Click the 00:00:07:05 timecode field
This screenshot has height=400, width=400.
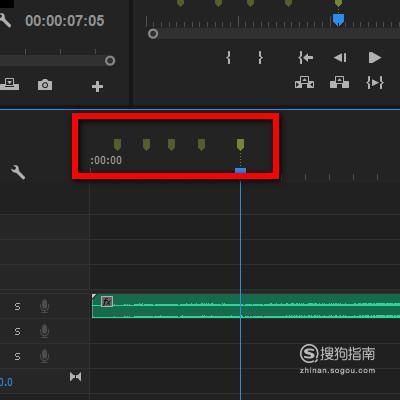[x=65, y=21]
